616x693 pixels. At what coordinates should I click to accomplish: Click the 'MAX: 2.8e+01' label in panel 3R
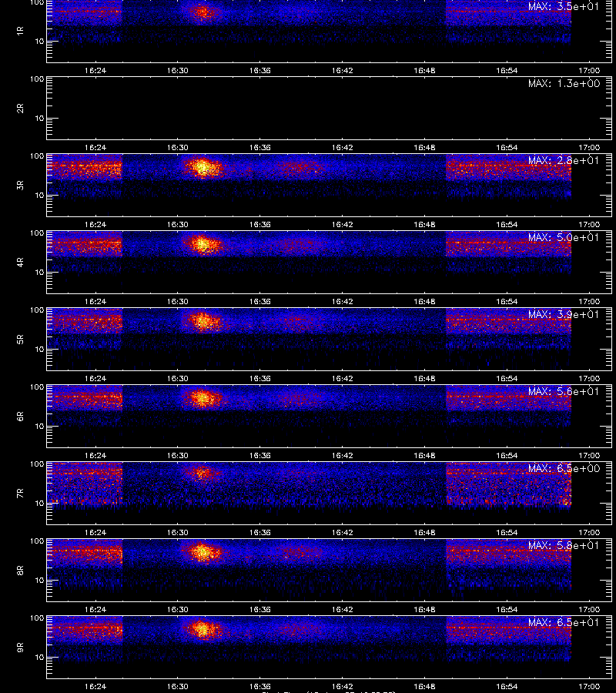(x=564, y=160)
